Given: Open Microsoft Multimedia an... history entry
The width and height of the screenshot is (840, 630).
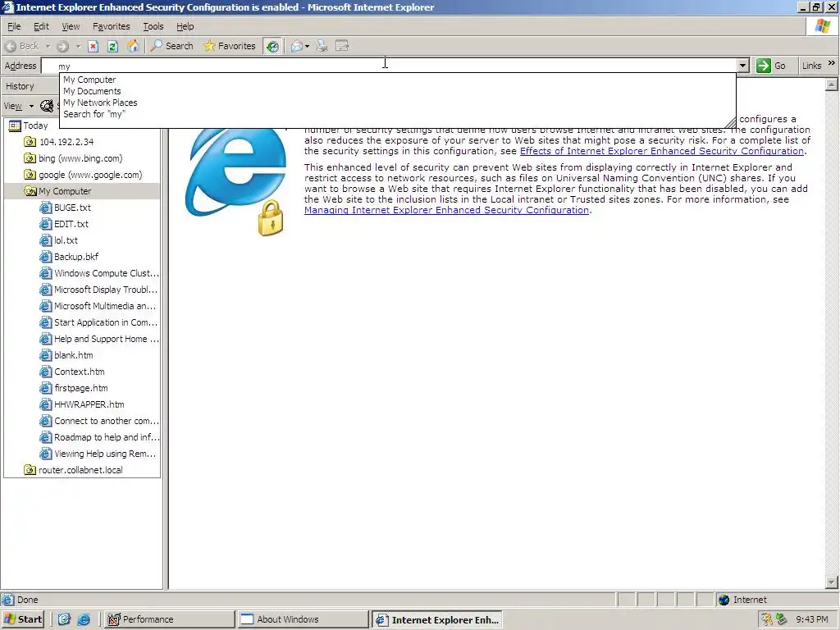Looking at the screenshot, I should tap(99, 306).
